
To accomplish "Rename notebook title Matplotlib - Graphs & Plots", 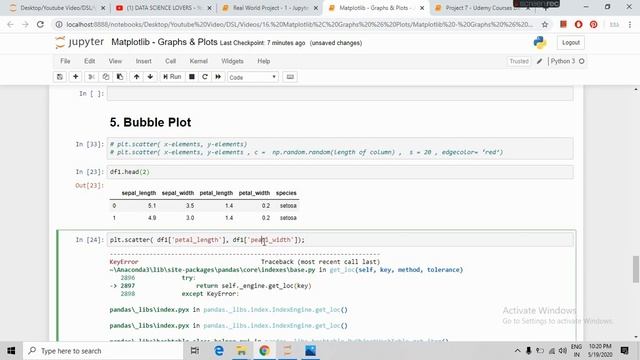I will (164, 42).
